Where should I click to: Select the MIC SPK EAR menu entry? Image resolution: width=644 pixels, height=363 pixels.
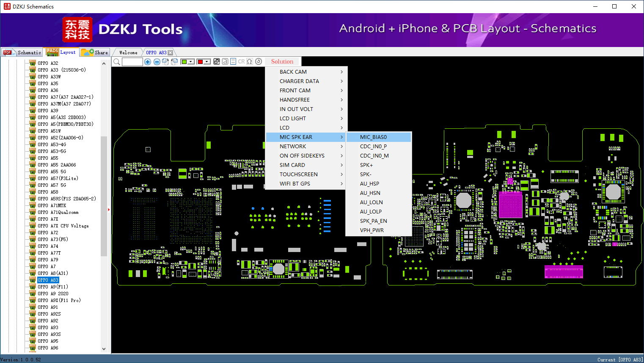307,137
